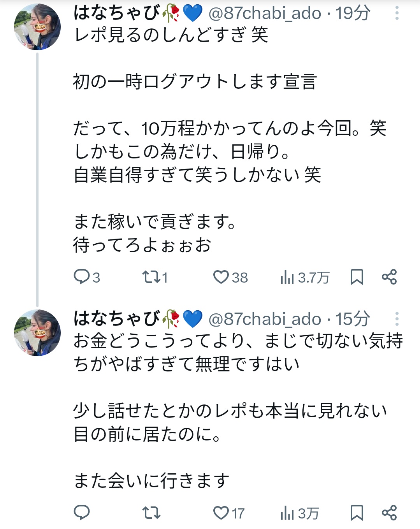View analytics of the 3.7万 views tweet
420x529 pixels.
tap(304, 277)
